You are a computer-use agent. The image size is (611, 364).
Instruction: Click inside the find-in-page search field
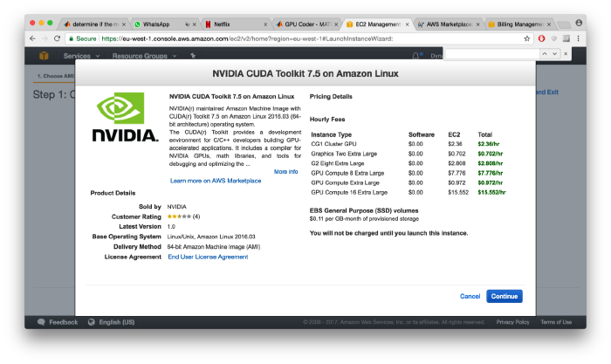tap(491, 54)
